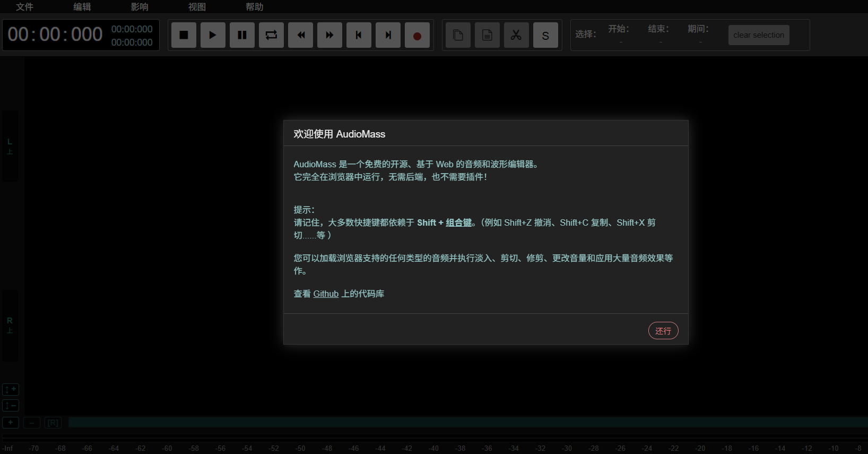
Task: Jump to the end of the track
Action: (388, 35)
